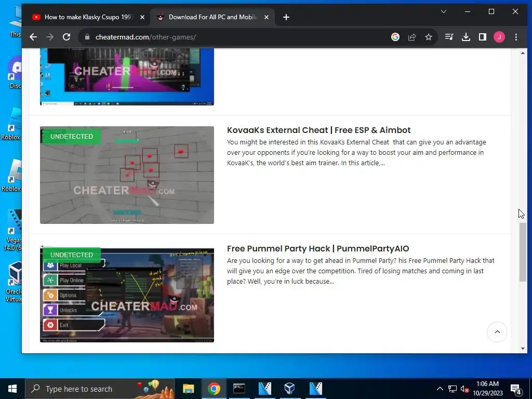The height and width of the screenshot is (399, 532).
Task: Open the command prompt taskbar icon
Action: tap(239, 389)
